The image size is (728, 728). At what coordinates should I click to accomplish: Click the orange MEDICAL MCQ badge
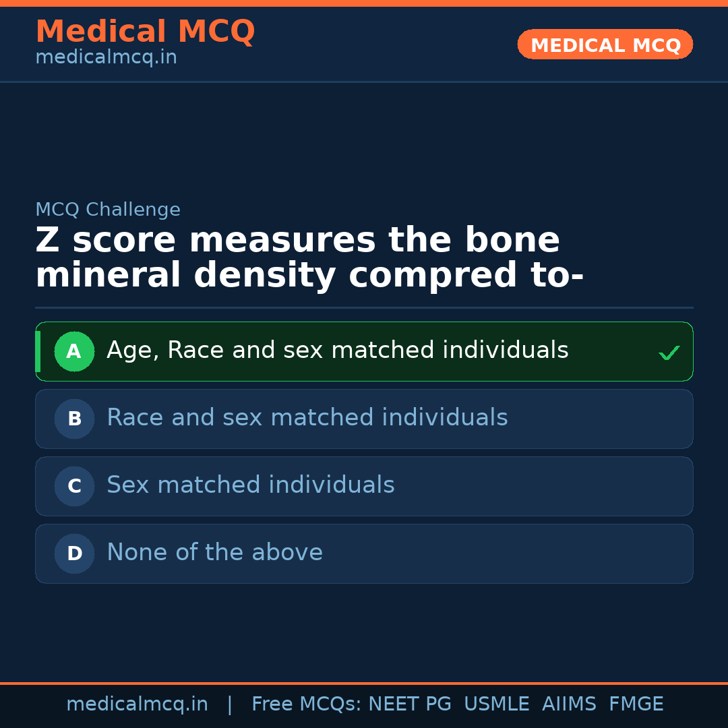[605, 44]
